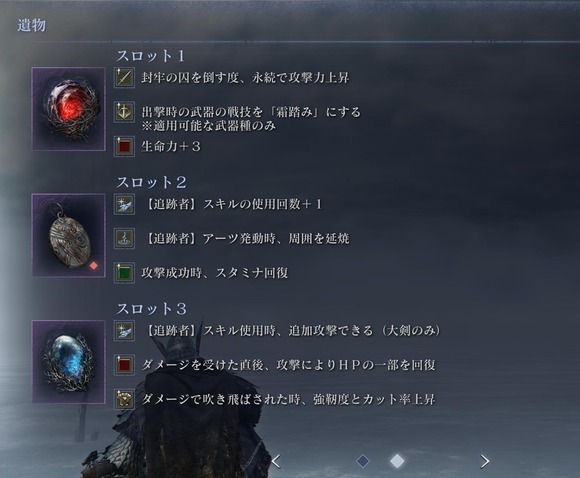Open the oval pendant relic in slot 2

click(69, 235)
